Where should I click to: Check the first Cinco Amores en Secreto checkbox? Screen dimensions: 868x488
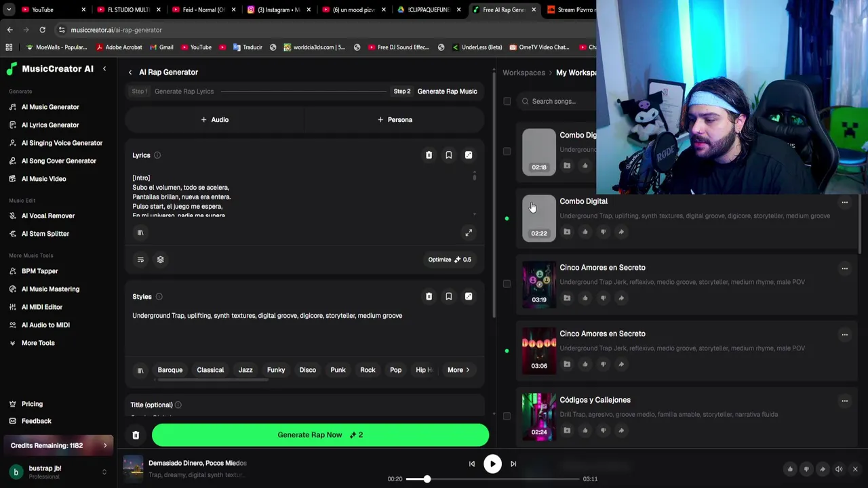[x=507, y=284]
